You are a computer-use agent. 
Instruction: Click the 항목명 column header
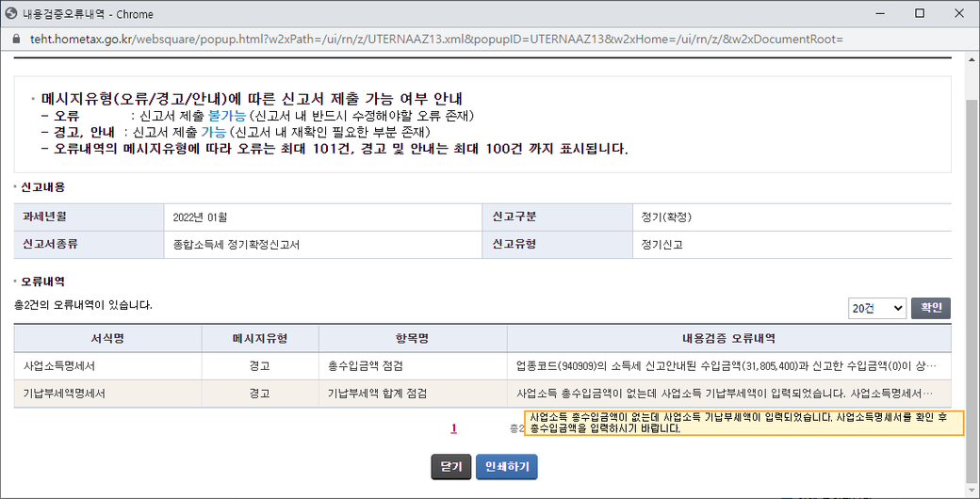pyautogui.click(x=413, y=339)
